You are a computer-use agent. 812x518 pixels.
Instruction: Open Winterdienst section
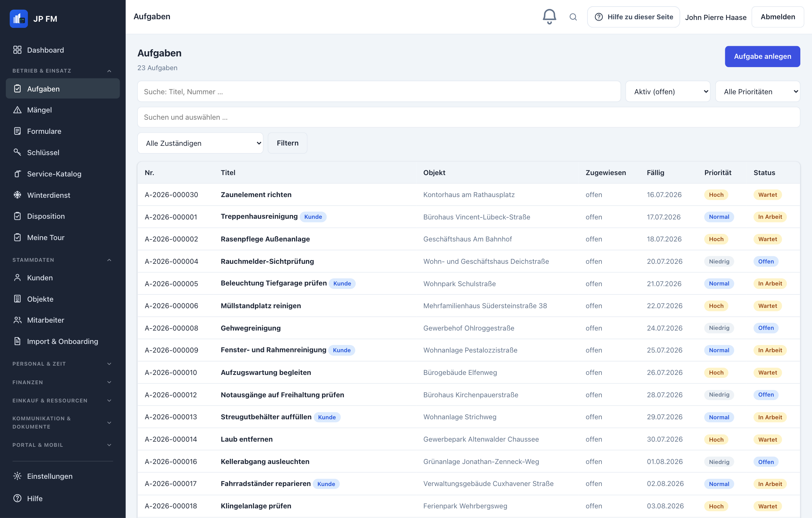tap(63, 195)
